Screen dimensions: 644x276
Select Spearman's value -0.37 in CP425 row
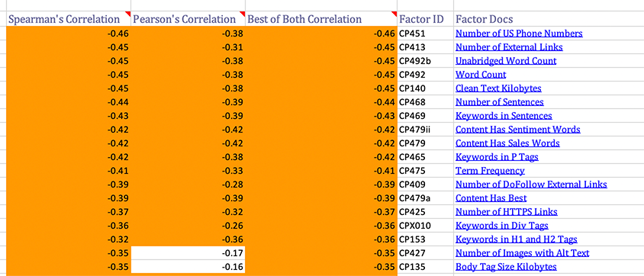coord(69,212)
